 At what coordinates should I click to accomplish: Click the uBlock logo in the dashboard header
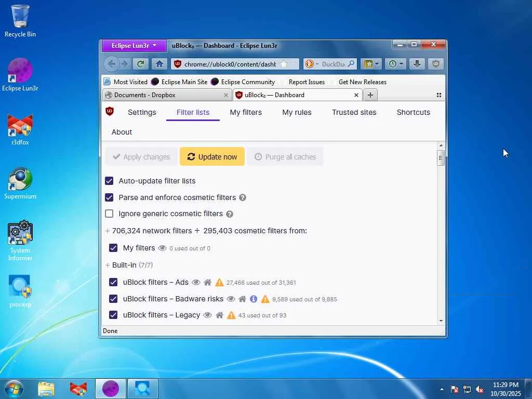(110, 111)
